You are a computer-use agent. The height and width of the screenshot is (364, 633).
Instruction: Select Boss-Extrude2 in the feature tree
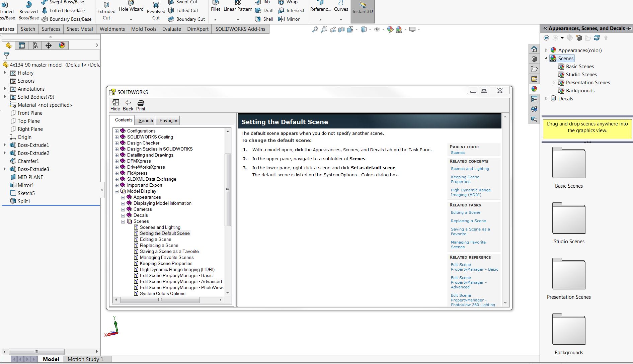coord(33,153)
